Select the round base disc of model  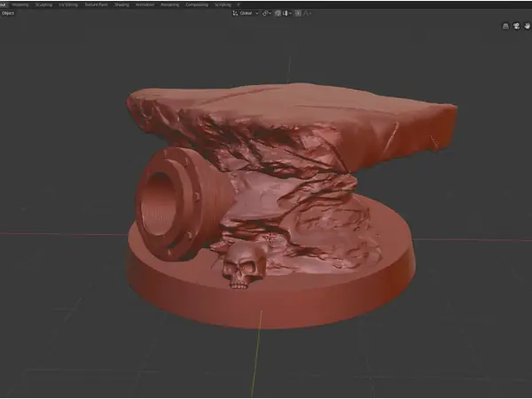click(x=271, y=299)
